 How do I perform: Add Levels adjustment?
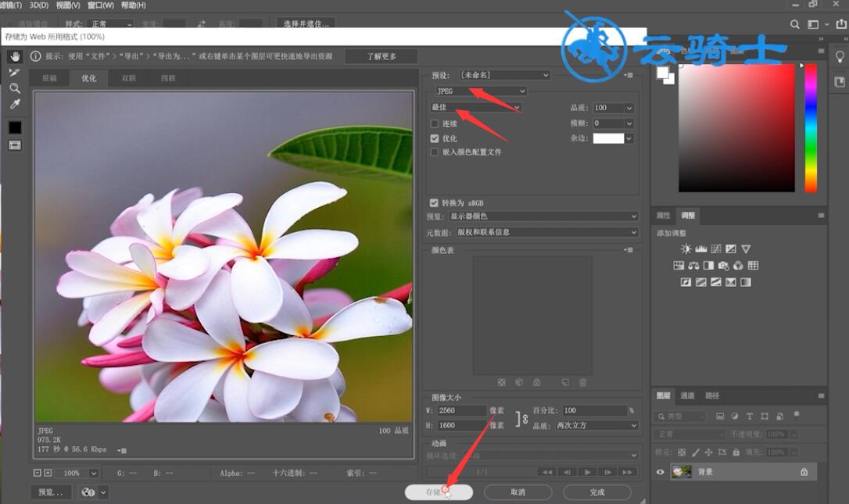click(701, 248)
